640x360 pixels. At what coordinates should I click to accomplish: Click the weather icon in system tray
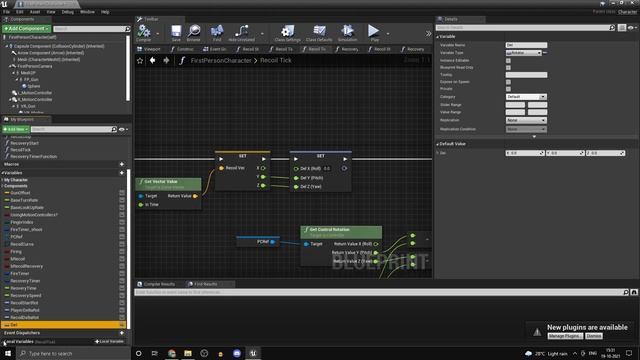tap(529, 353)
